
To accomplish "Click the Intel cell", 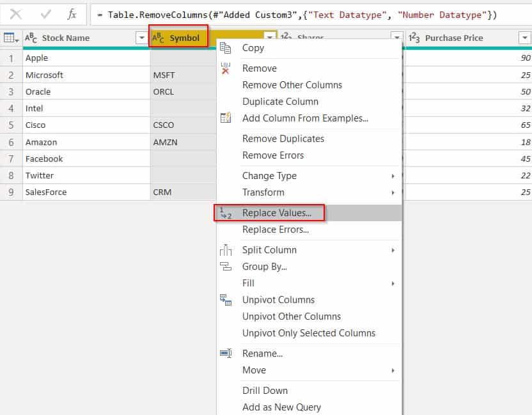I will click(86, 108).
